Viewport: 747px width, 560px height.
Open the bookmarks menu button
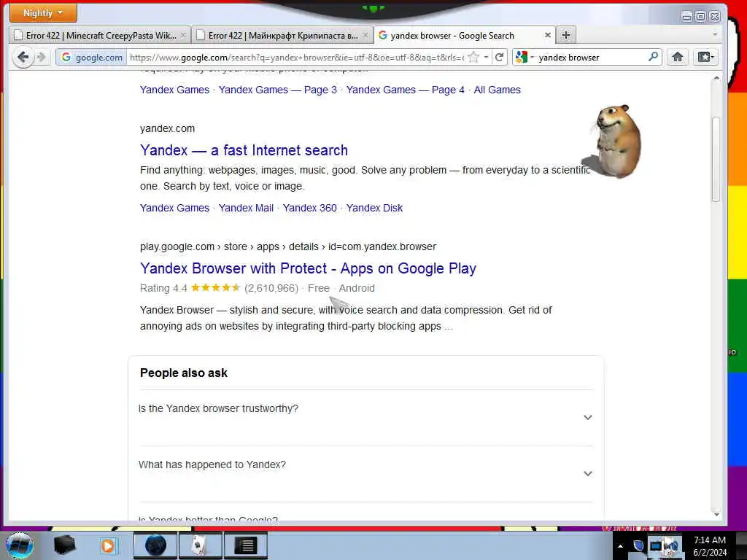click(705, 57)
